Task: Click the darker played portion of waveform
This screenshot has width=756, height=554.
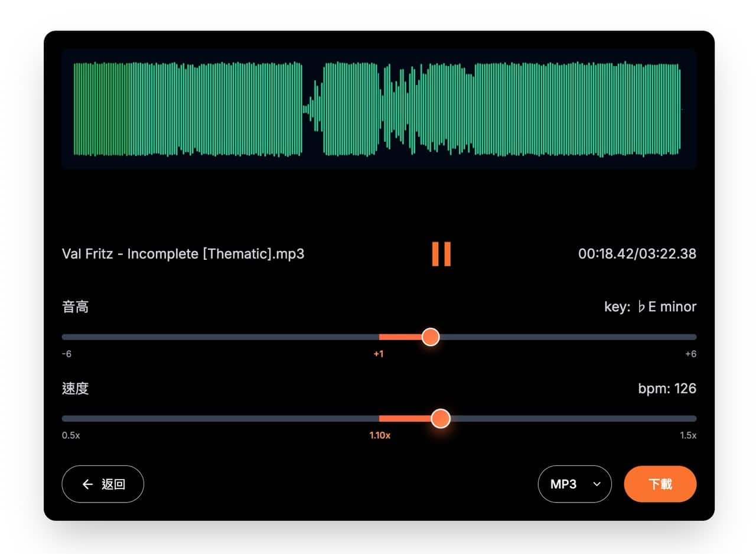Action: (100, 109)
